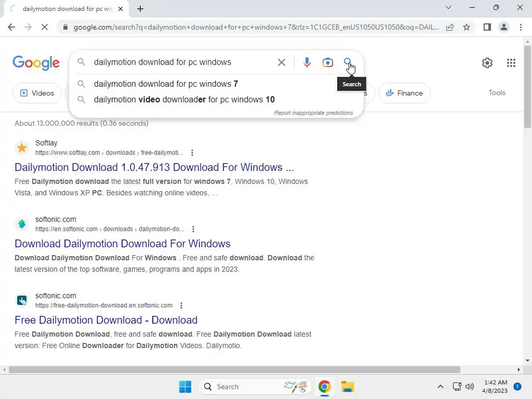Share this page from address bar
This screenshot has width=532, height=399.
coord(450,27)
